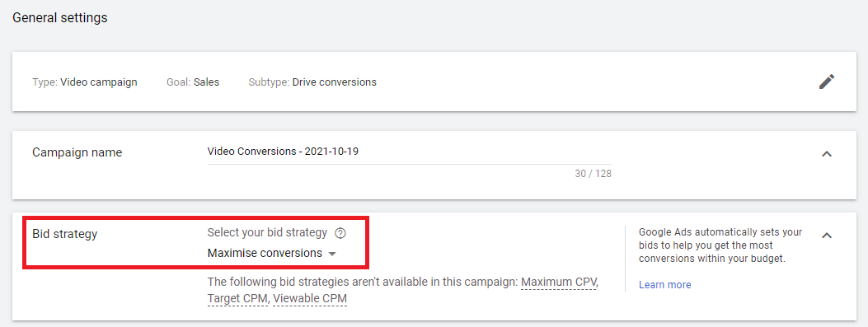Click the 30 / 128 character counter
Image resolution: width=868 pixels, height=327 pixels.
(x=593, y=174)
